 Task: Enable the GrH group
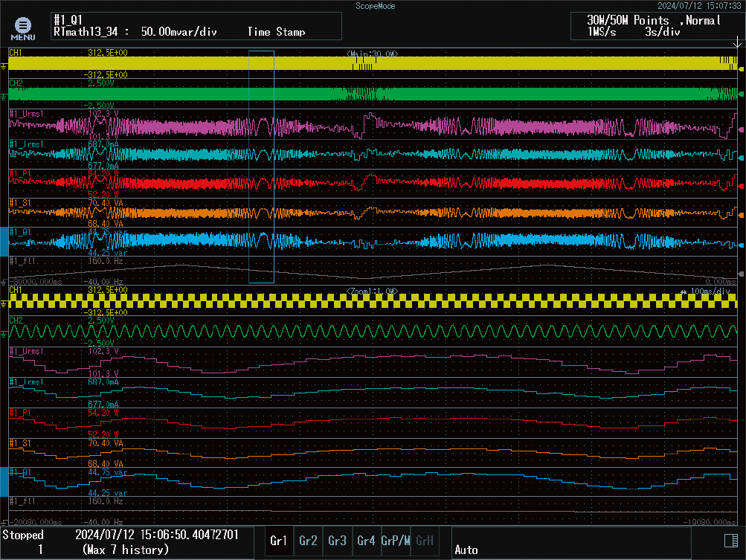424,541
